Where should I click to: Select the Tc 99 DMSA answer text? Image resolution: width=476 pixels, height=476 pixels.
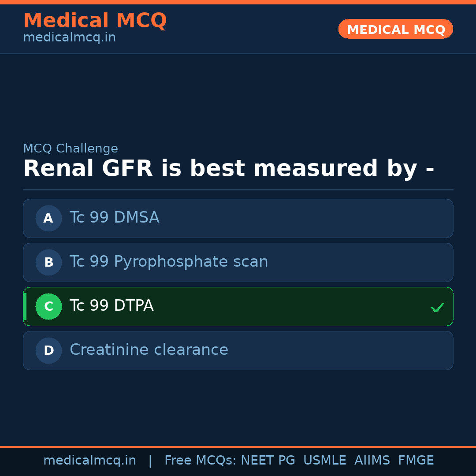pyautogui.click(x=114, y=218)
